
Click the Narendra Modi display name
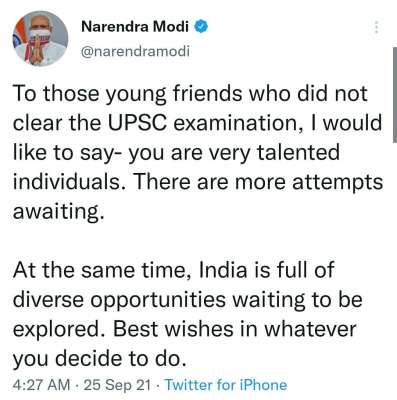click(135, 26)
